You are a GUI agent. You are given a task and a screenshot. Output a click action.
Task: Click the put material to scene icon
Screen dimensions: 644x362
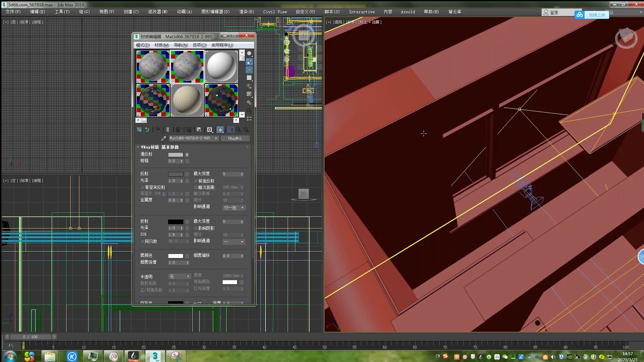pos(147,129)
